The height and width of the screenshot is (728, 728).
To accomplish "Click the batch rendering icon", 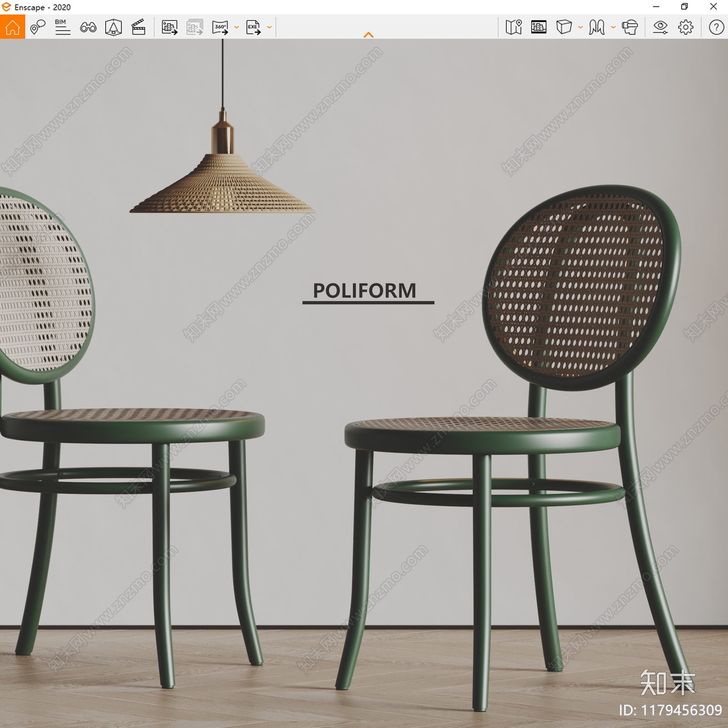I will (195, 27).
